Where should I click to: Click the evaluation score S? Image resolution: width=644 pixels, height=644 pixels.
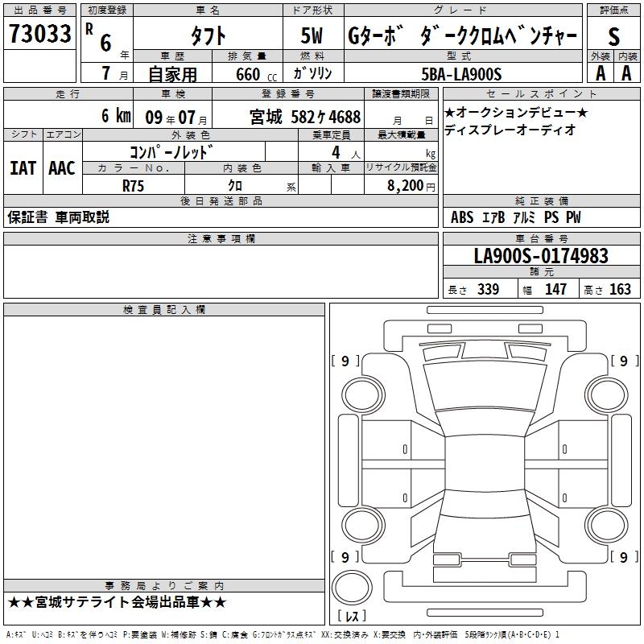pos(613,35)
